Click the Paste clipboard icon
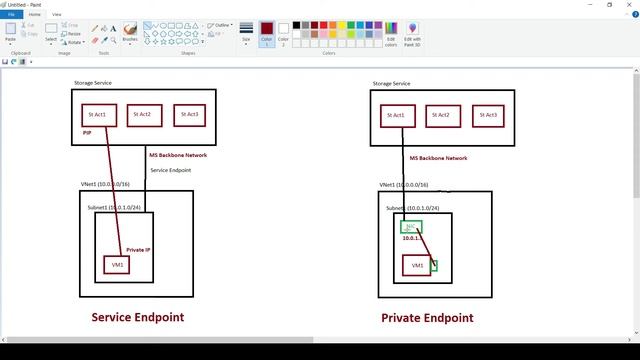This screenshot has width=640, height=360. (11, 29)
